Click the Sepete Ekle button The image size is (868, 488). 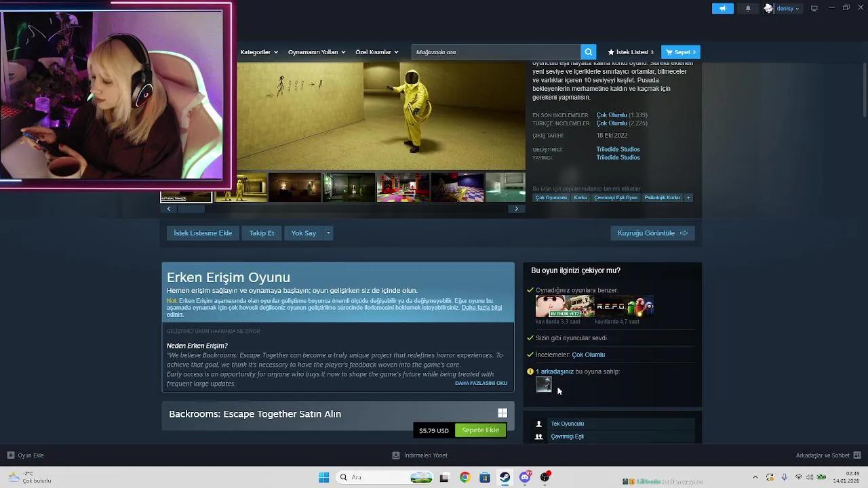(480, 430)
